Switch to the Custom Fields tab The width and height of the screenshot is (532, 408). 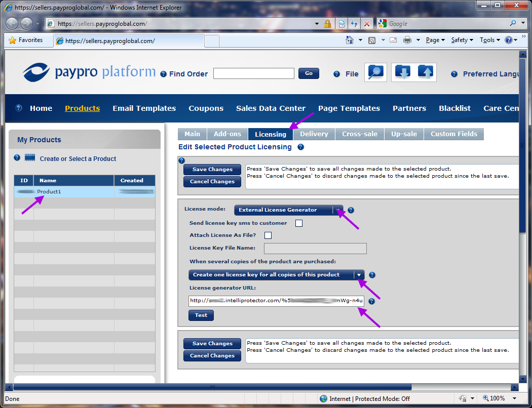click(454, 134)
